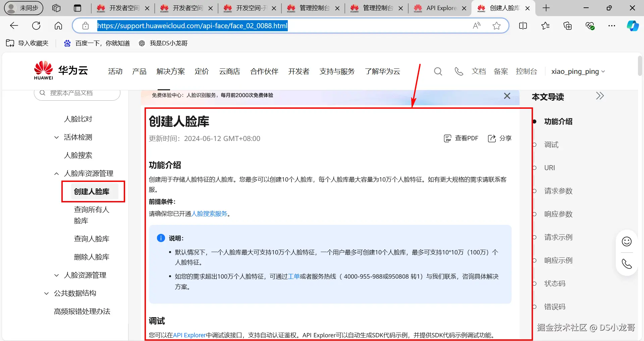Click the browser back arrow
This screenshot has height=341, width=644.
click(x=14, y=26)
